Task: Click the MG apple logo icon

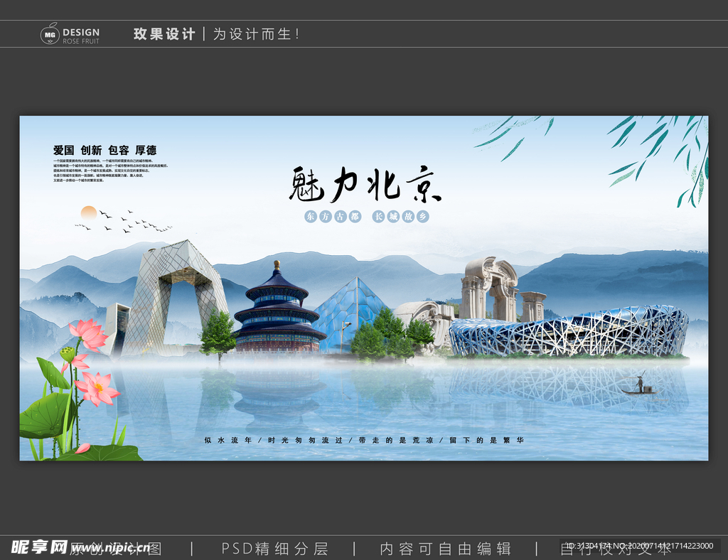Action: pos(48,33)
